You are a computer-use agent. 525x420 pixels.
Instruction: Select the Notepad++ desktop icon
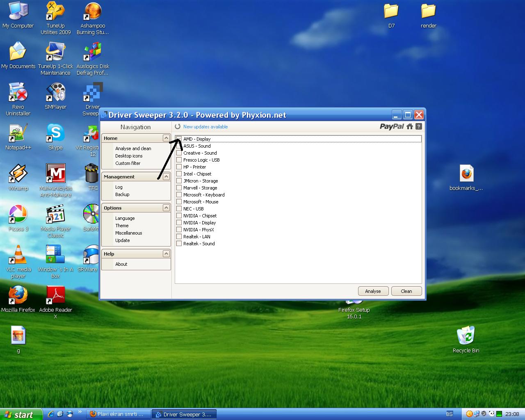click(x=18, y=137)
